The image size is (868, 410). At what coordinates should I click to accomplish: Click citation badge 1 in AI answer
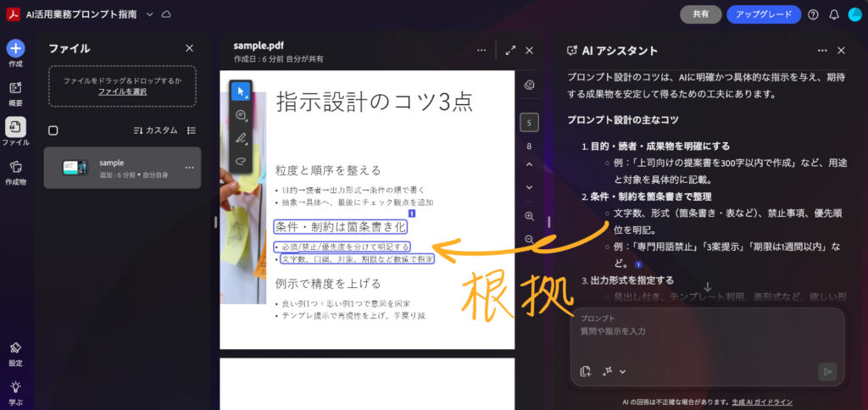click(638, 264)
